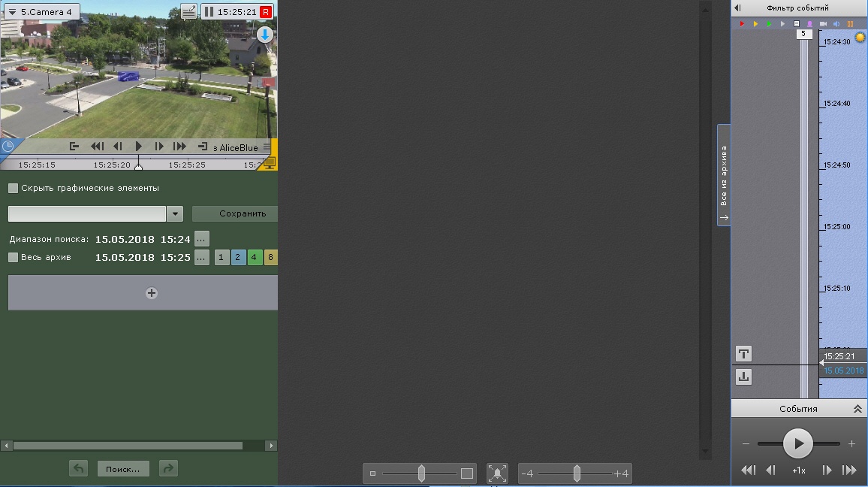Click the clock archive mode icon
The image size is (868, 487).
coord(8,147)
